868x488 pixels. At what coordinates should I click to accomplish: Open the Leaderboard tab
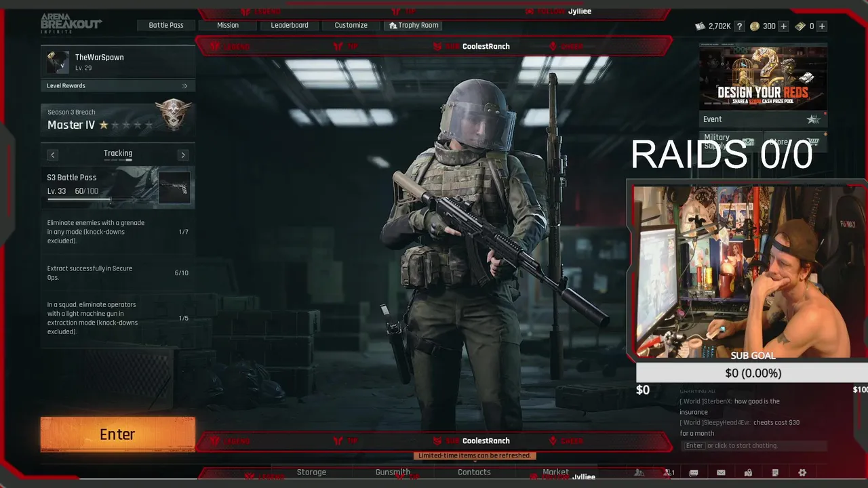tap(290, 25)
